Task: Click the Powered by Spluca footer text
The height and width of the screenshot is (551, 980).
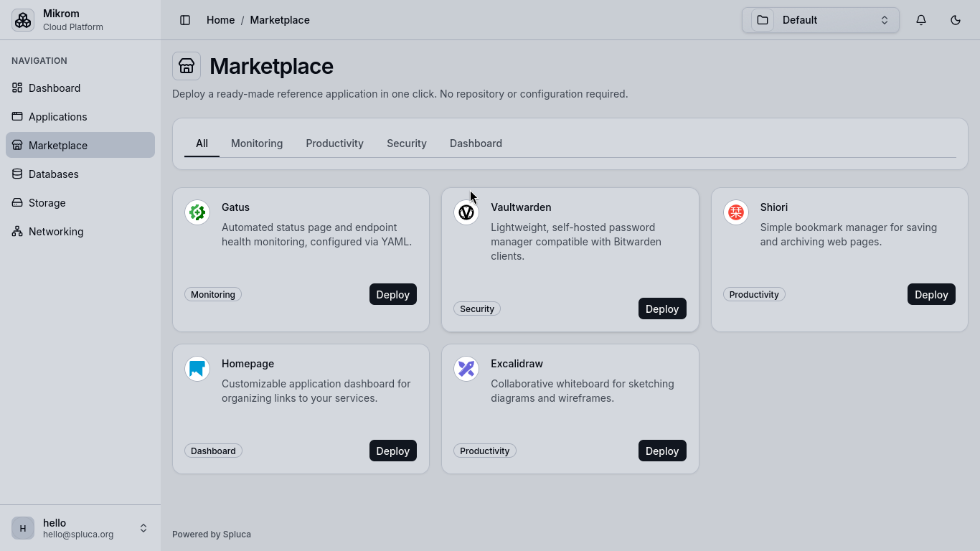Action: 212,534
